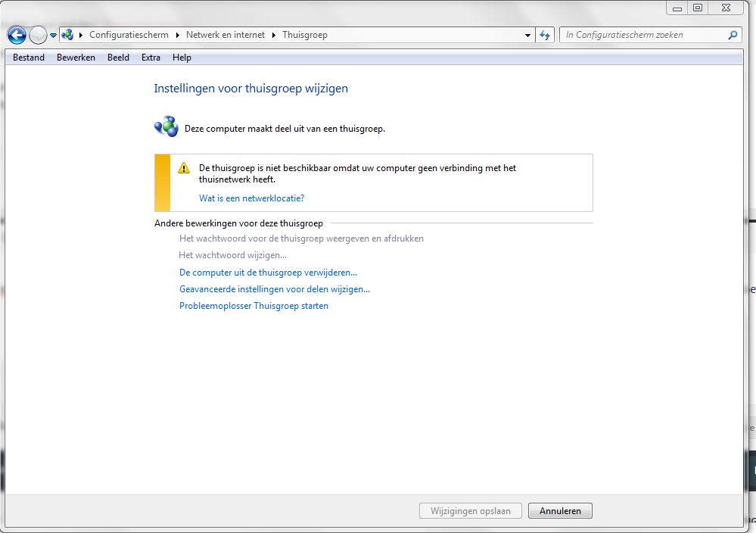This screenshot has width=756, height=533.
Task: Select the Thuisgroep breadcrumb
Action: pyautogui.click(x=305, y=35)
